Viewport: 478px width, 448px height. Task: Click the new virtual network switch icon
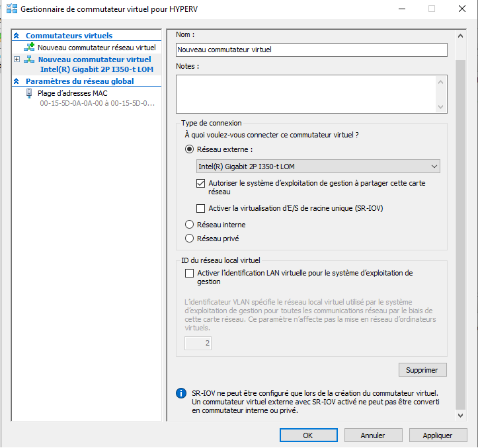pos(29,48)
